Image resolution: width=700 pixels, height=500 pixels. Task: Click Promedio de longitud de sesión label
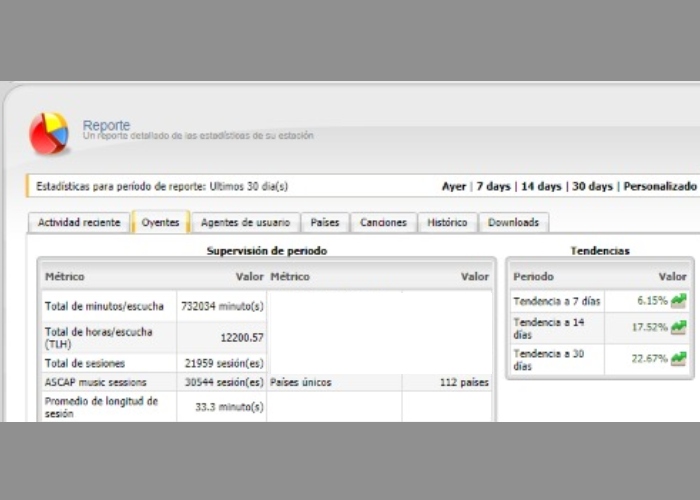101,407
